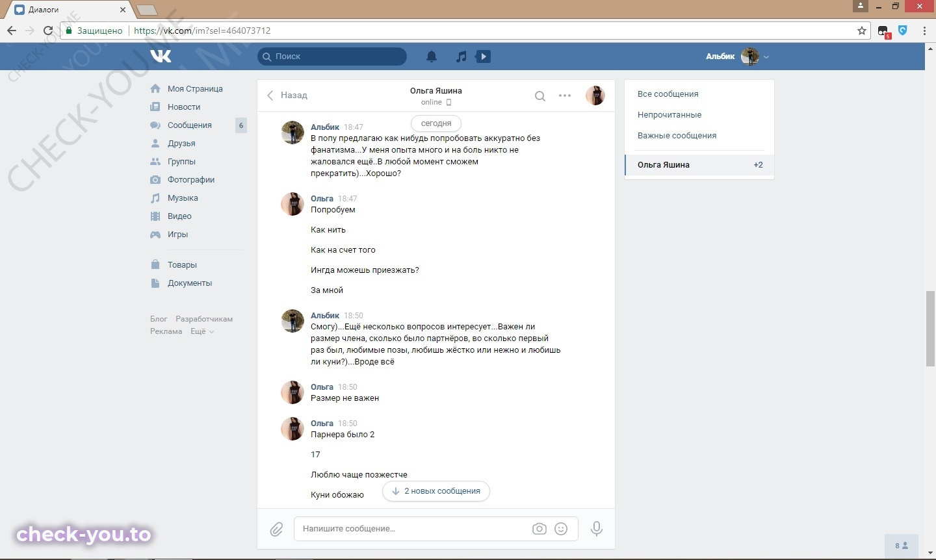Bookmark the page with the star icon
This screenshot has width=936, height=560.
click(862, 31)
